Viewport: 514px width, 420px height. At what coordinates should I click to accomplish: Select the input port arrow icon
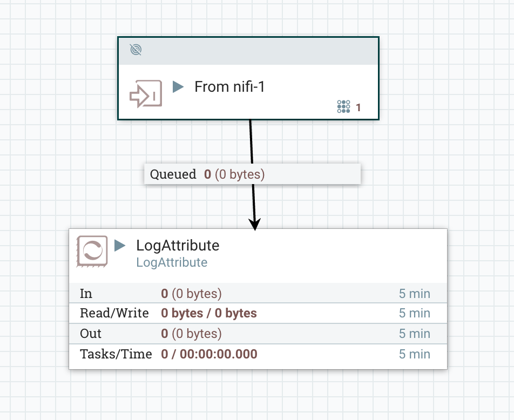click(146, 94)
